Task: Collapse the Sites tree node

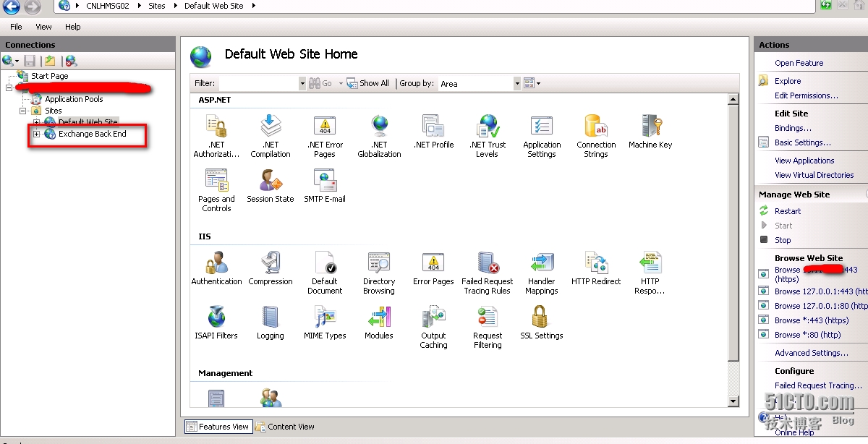Action: click(x=22, y=111)
